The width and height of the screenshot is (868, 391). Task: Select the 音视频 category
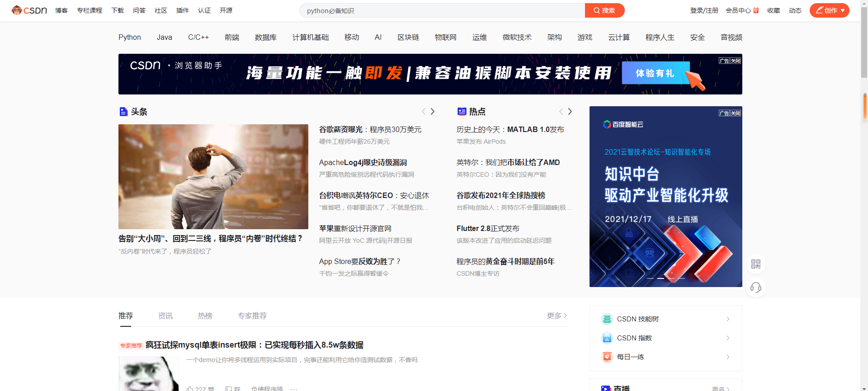pyautogui.click(x=731, y=37)
